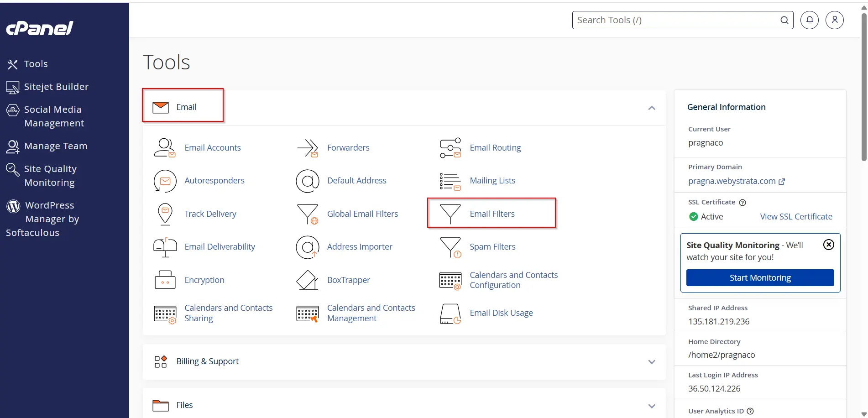Click the cPanel logo
Screen dimensions: 868x418
[40, 28]
